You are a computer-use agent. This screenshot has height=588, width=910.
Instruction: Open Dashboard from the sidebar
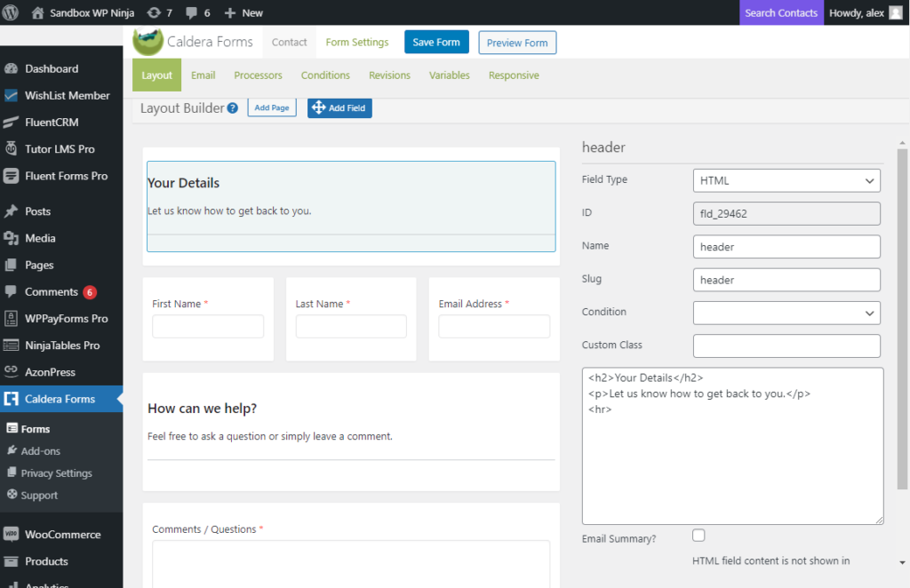[51, 68]
